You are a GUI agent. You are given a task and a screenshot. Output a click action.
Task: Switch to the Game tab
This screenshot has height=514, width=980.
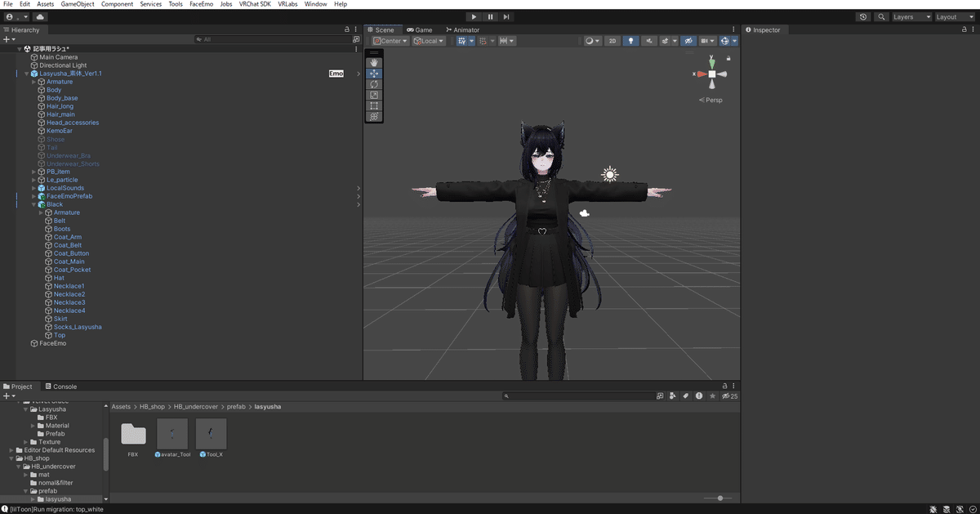tap(420, 29)
